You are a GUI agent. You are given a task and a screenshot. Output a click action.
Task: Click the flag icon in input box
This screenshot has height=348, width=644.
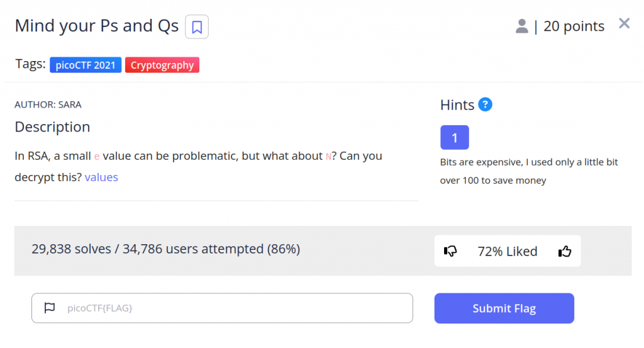pos(50,308)
